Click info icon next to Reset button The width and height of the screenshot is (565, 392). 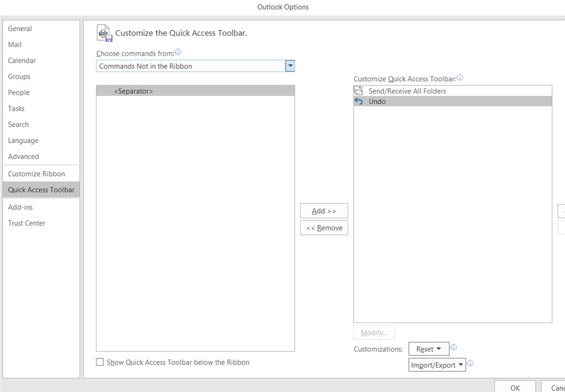(x=454, y=347)
